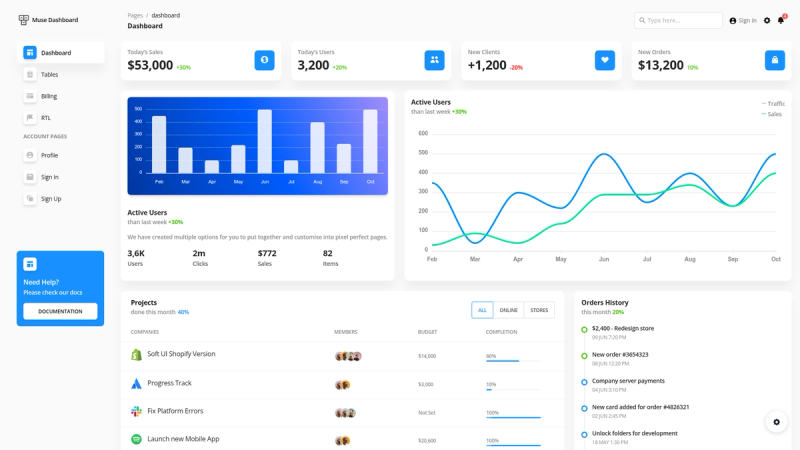Click the Company server payments entry

click(x=628, y=381)
